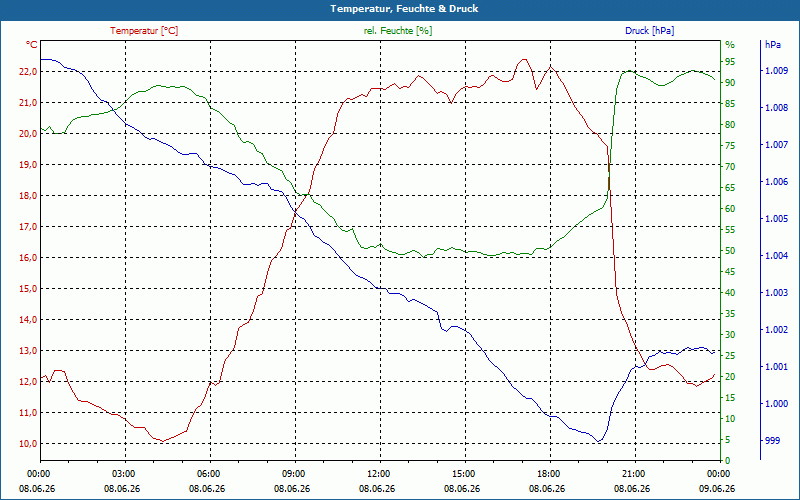Click the '21,0' temperature axis value

(28, 103)
